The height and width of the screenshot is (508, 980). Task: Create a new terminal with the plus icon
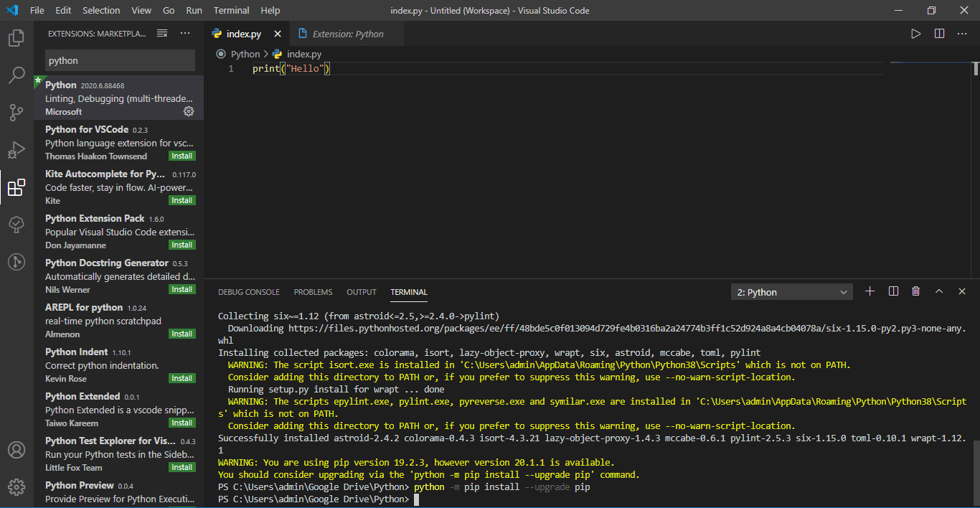pos(870,291)
